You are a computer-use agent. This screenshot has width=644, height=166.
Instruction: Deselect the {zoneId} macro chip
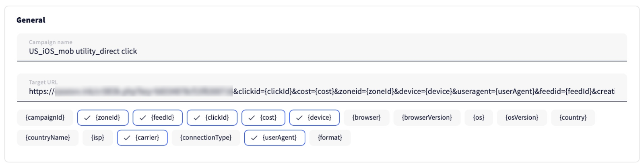click(x=103, y=118)
